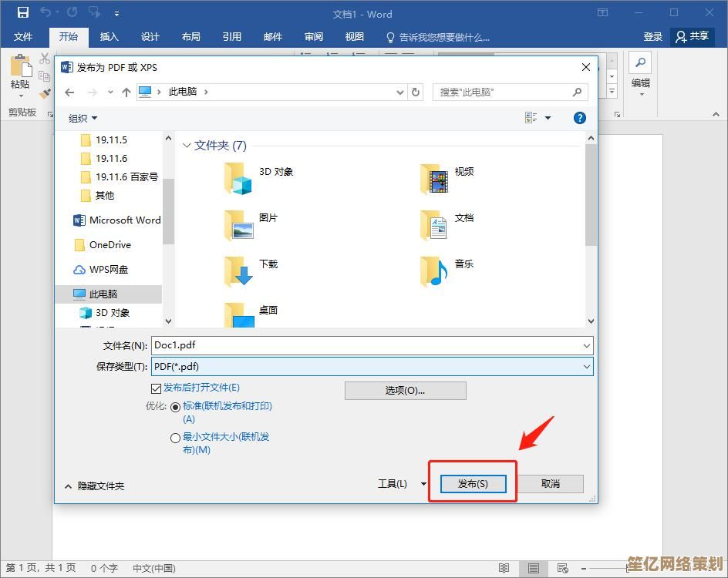
Task: Switch to the 视图 View tab
Action: pos(354,37)
